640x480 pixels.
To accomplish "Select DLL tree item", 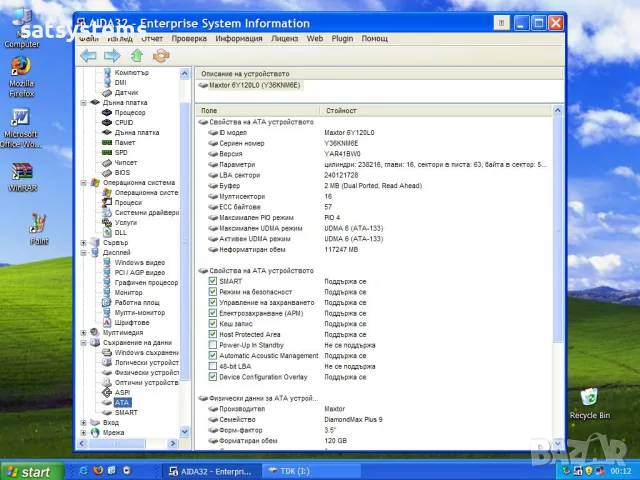I will tap(120, 232).
